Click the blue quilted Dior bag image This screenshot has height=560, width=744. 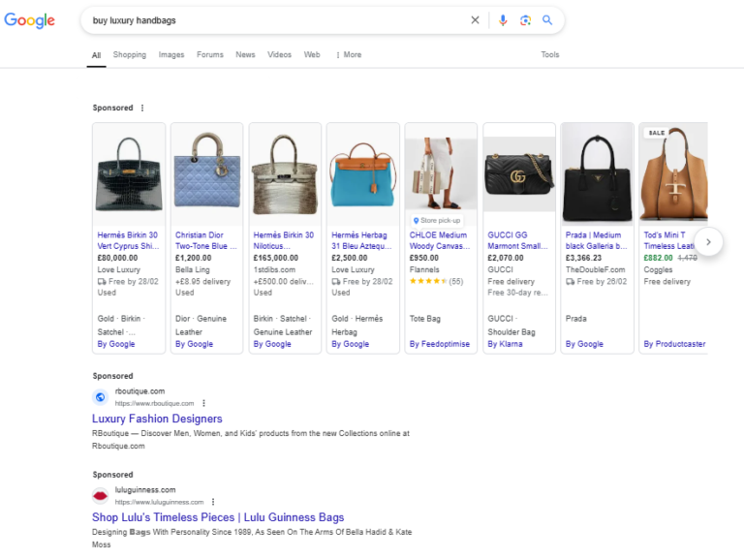pyautogui.click(x=207, y=174)
